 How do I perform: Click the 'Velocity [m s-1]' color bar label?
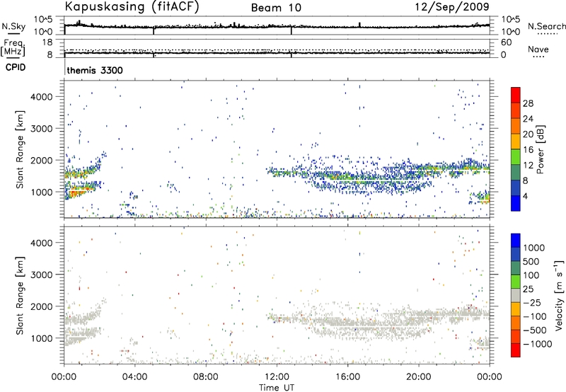click(559, 295)
